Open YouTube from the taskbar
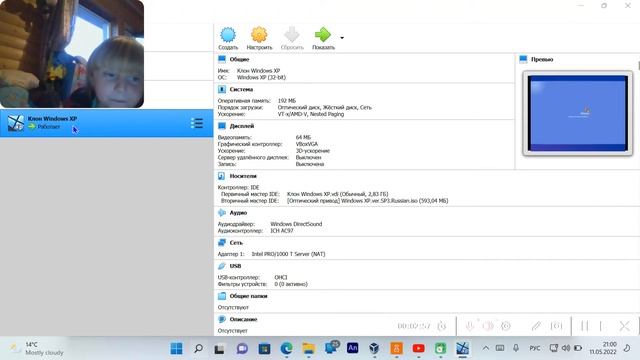Image resolution: width=640 pixels, height=360 pixels. [418, 349]
